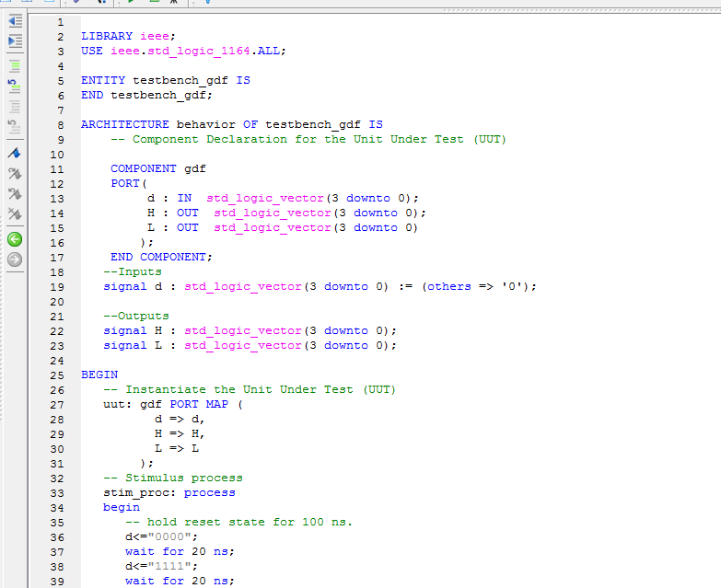Click 'PORT(' on line 12
The height and width of the screenshot is (588, 721).
tap(129, 183)
